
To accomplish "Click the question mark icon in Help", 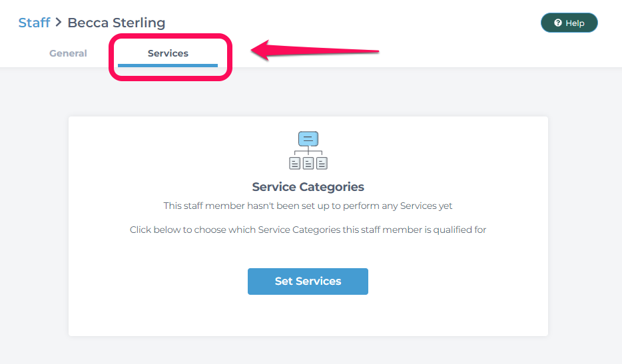I will click(x=558, y=23).
